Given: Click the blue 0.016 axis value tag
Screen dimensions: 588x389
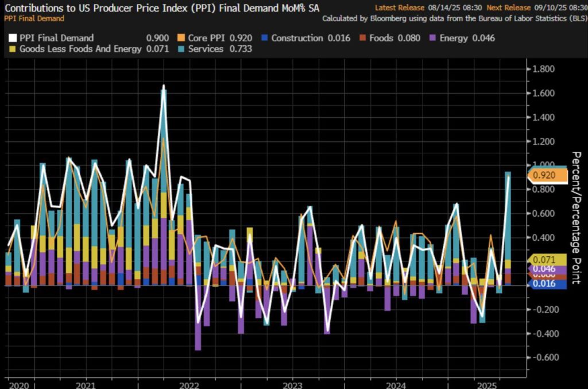Looking at the screenshot, I should [547, 284].
